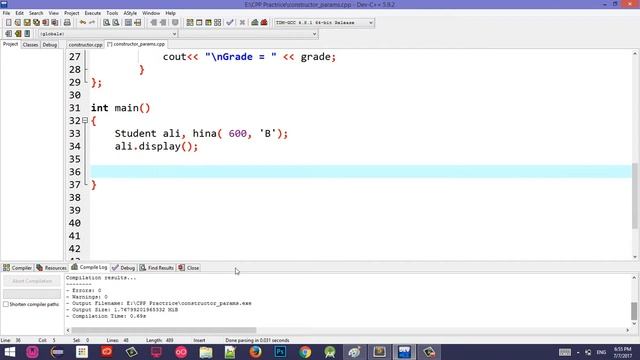Open the Compiler bottom panel tab
640x360 pixels.
pos(18,268)
